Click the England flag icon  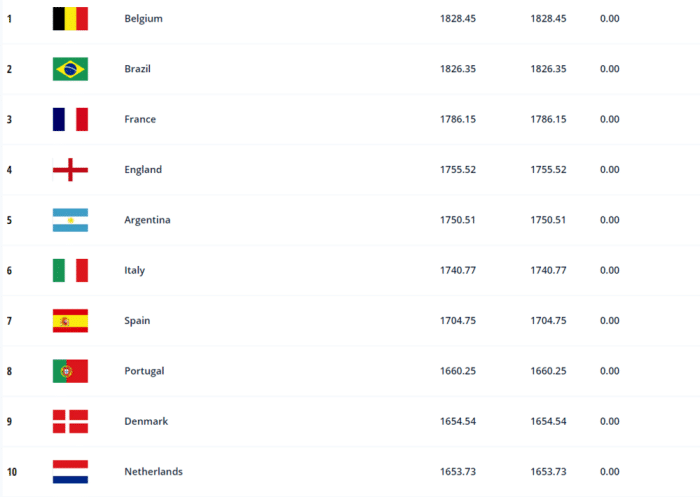(70, 170)
